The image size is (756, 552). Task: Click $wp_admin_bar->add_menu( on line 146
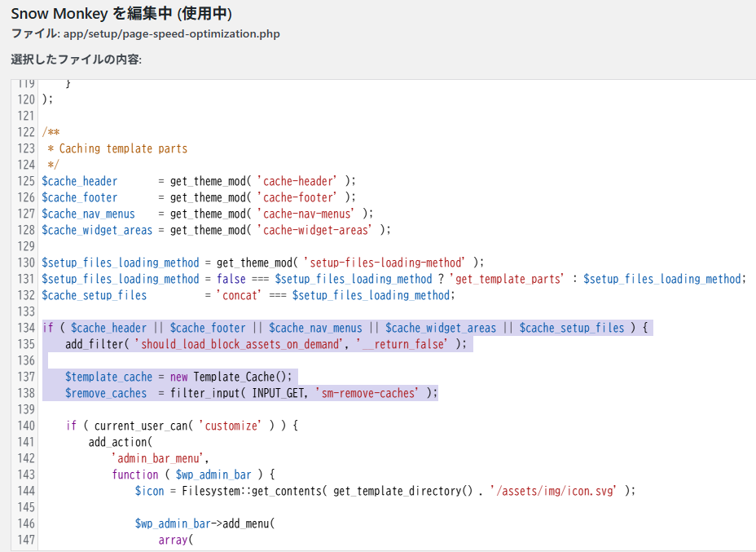click(205, 523)
